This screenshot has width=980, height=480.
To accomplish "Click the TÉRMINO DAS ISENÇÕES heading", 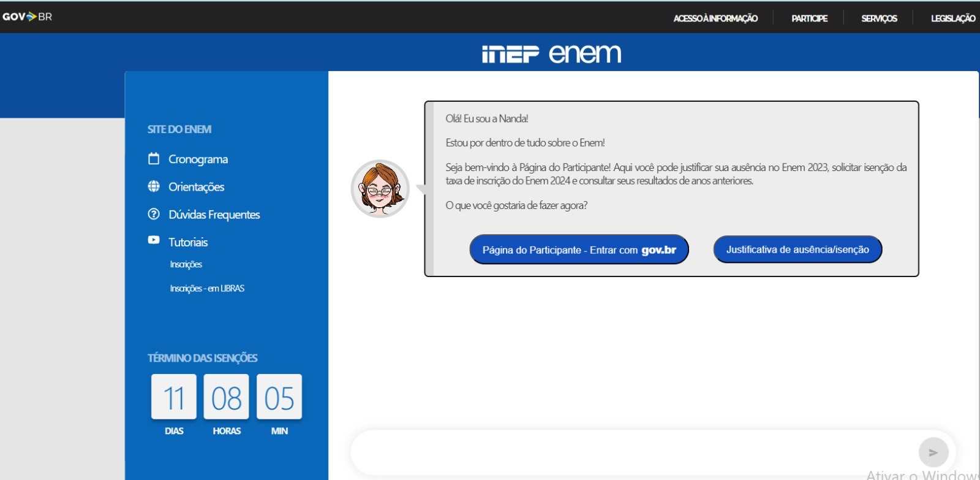I will pyautogui.click(x=202, y=358).
